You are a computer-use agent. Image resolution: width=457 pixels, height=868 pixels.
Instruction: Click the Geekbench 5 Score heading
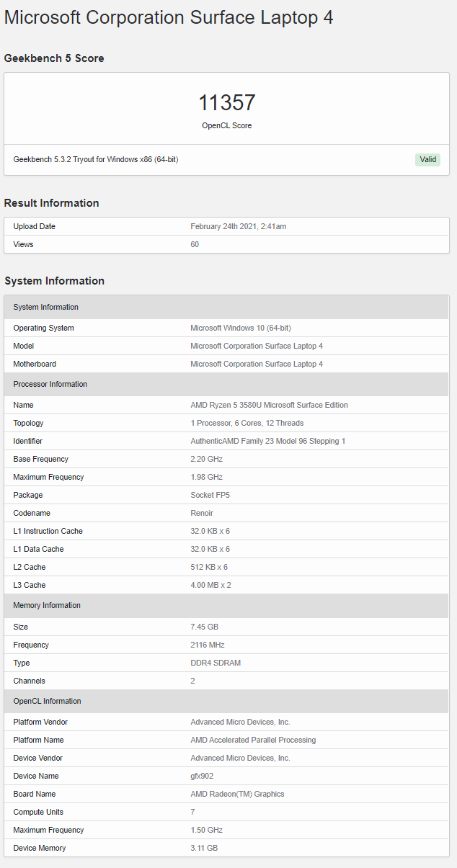(x=54, y=58)
